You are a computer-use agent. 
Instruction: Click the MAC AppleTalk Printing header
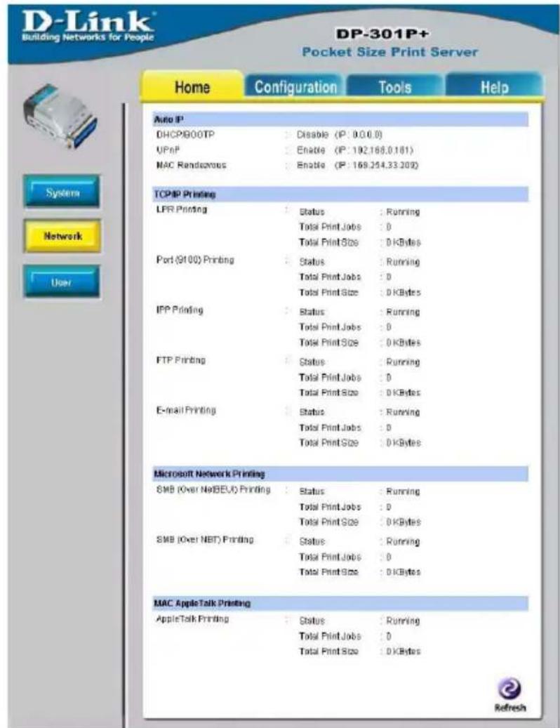tap(340, 603)
